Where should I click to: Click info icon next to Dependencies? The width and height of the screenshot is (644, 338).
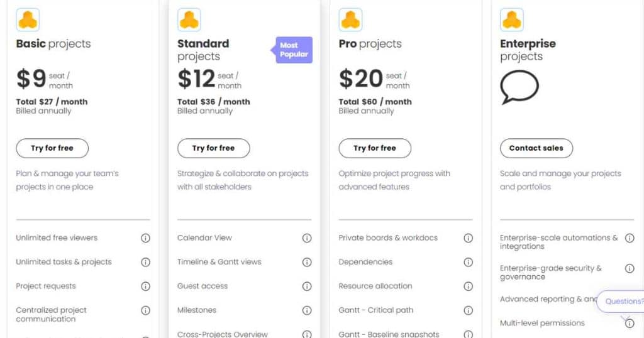pos(468,262)
